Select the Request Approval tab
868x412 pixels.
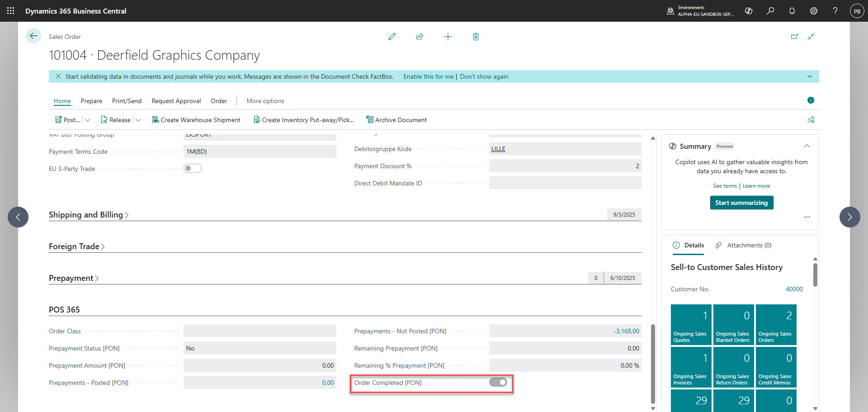click(176, 101)
